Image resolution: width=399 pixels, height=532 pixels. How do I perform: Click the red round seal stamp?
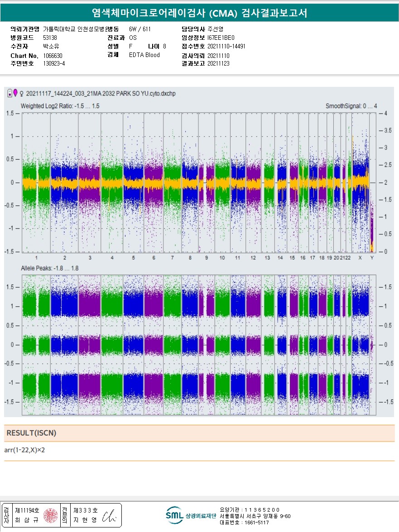click(x=50, y=515)
